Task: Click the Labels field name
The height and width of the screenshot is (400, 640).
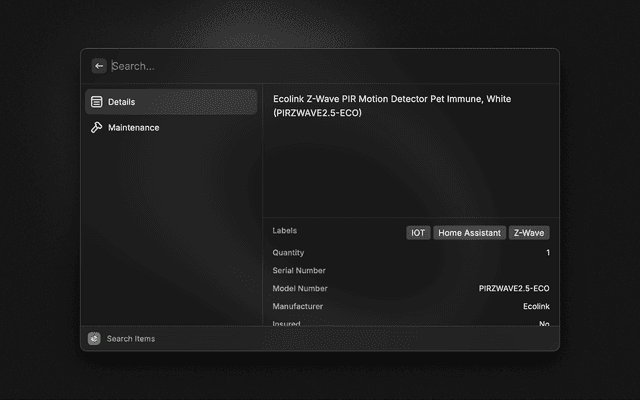Action: click(x=285, y=231)
